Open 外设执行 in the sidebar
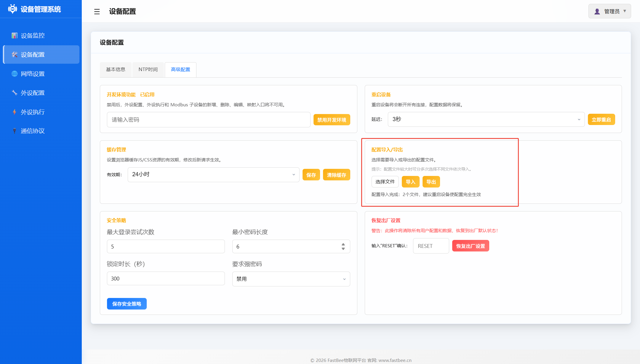Screen dimensions: 640x364 tap(41, 112)
